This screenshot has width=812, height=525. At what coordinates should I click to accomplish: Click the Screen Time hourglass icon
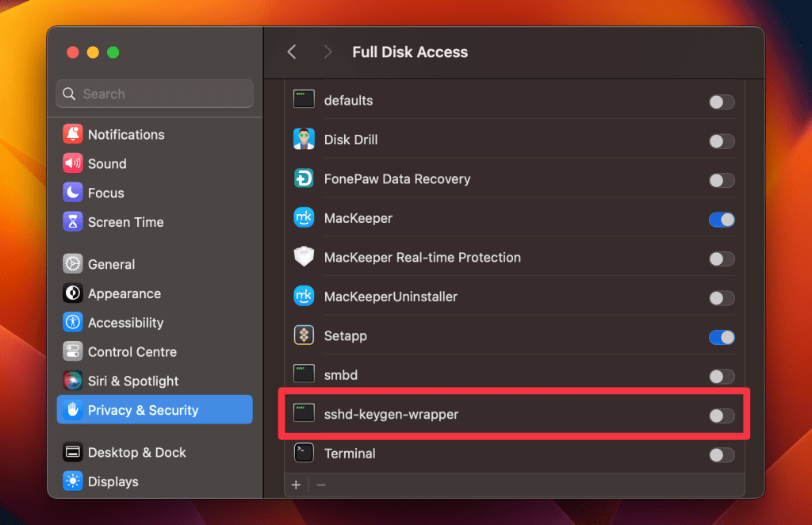[x=73, y=222]
